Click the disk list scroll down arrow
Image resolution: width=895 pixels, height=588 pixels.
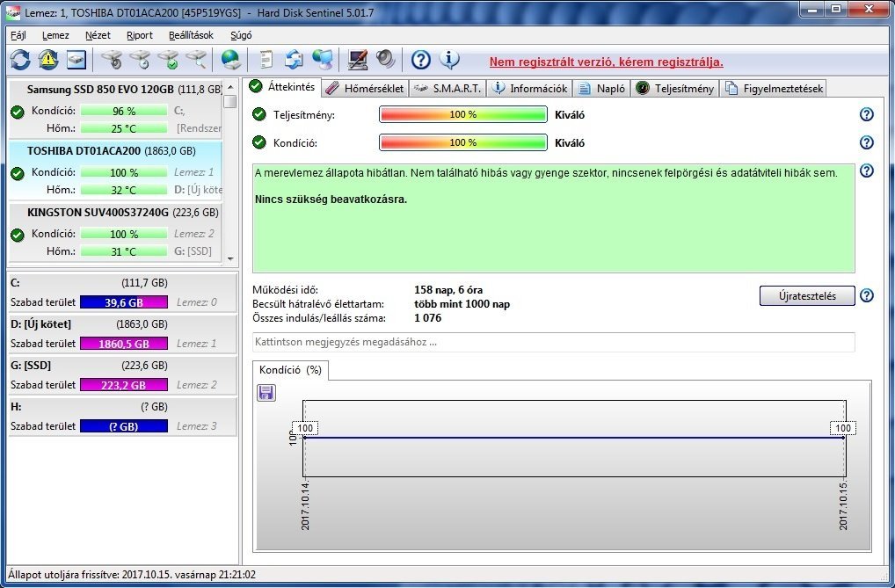tap(230, 258)
